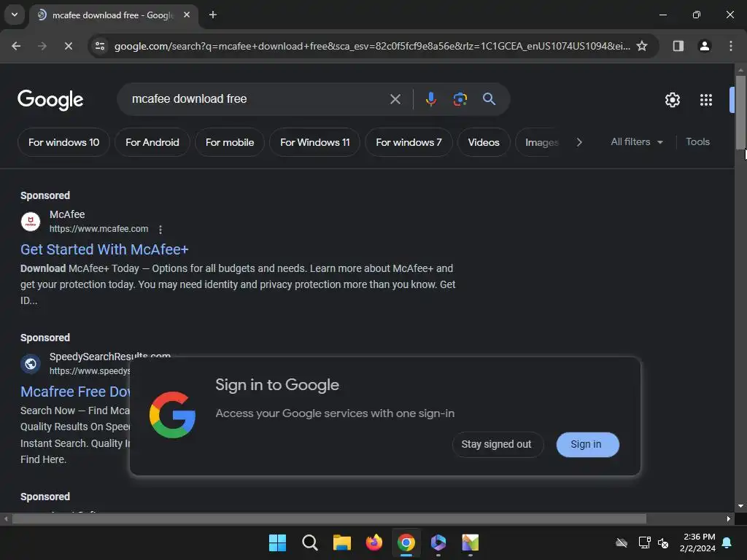Click Chrome icon in taskbar
The width and height of the screenshot is (747, 560).
tap(406, 542)
